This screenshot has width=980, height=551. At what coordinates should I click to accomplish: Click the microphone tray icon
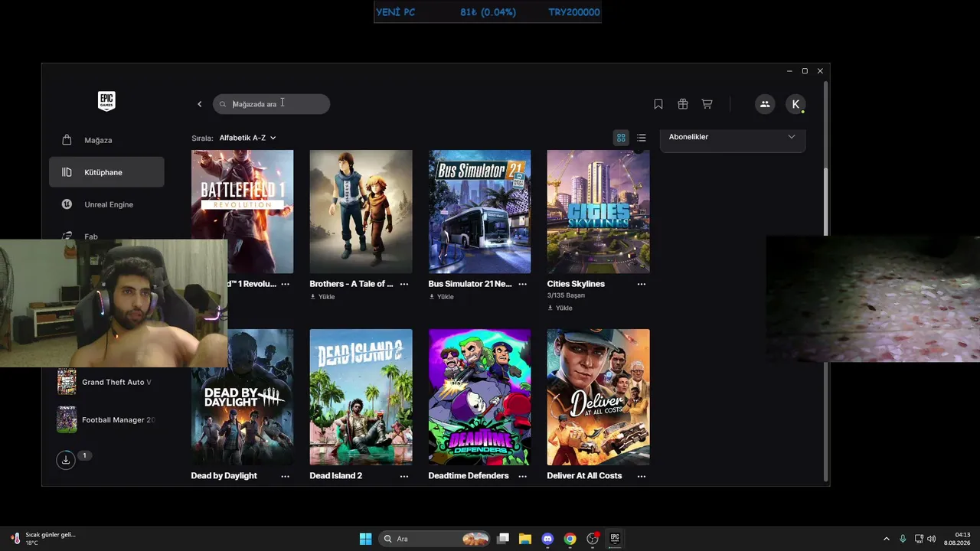[903, 539]
